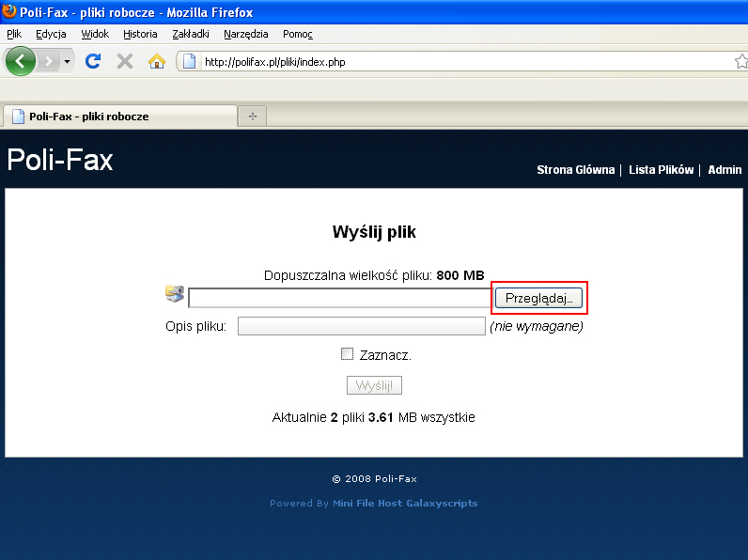This screenshot has height=560, width=748.
Task: Click the page icon in address bar
Action: (190, 61)
